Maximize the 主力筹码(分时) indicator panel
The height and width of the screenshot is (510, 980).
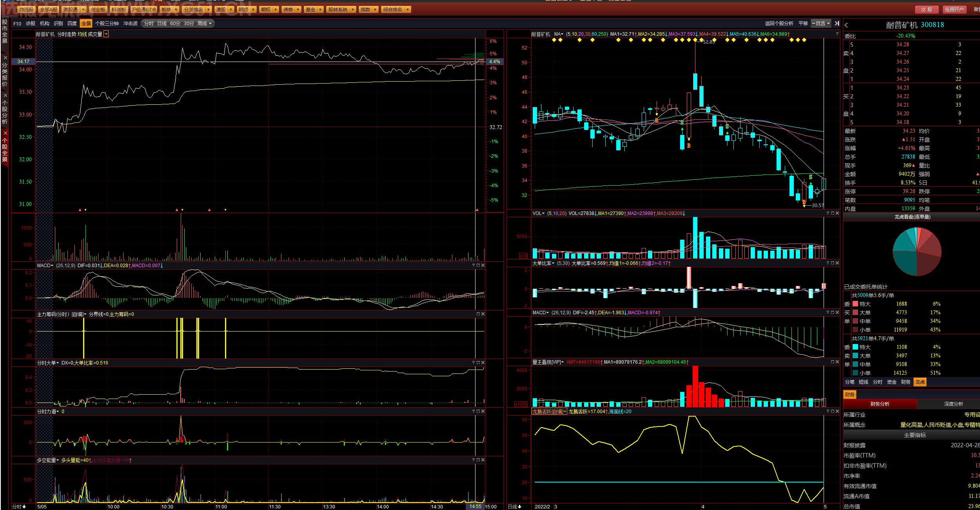(x=478, y=314)
